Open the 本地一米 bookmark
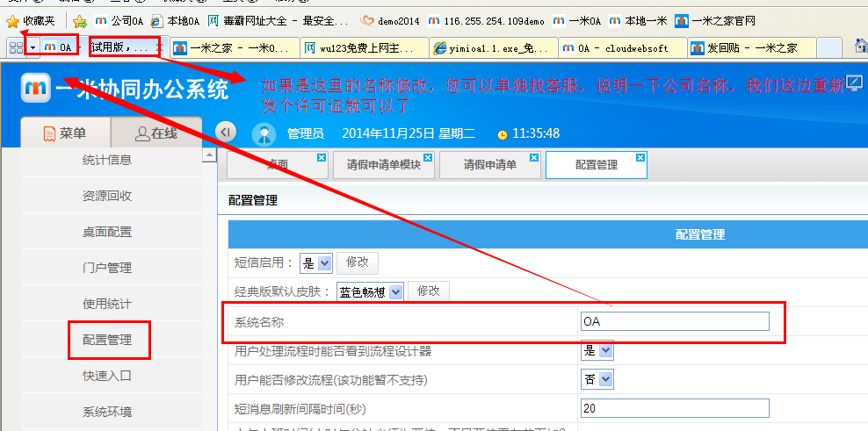Viewport: 868px width, 431px height. [638, 22]
